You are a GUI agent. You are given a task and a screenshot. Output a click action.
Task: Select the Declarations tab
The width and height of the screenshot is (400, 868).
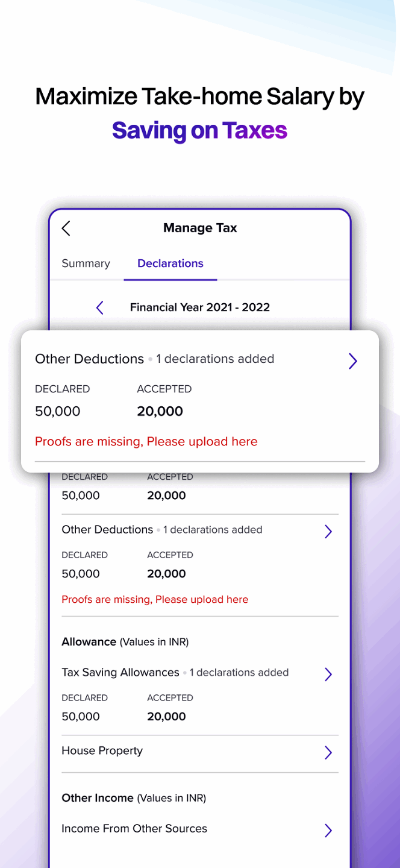pyautogui.click(x=170, y=263)
